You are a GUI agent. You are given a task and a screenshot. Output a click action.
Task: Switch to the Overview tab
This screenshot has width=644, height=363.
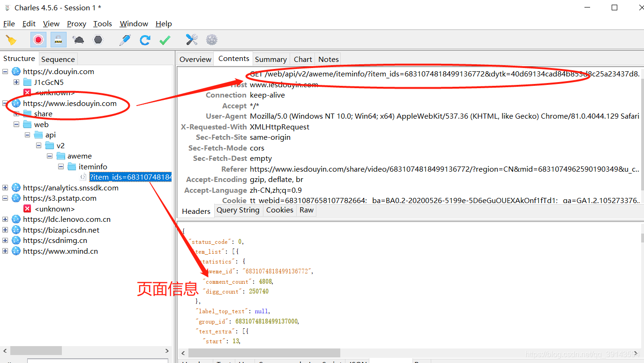[195, 59]
